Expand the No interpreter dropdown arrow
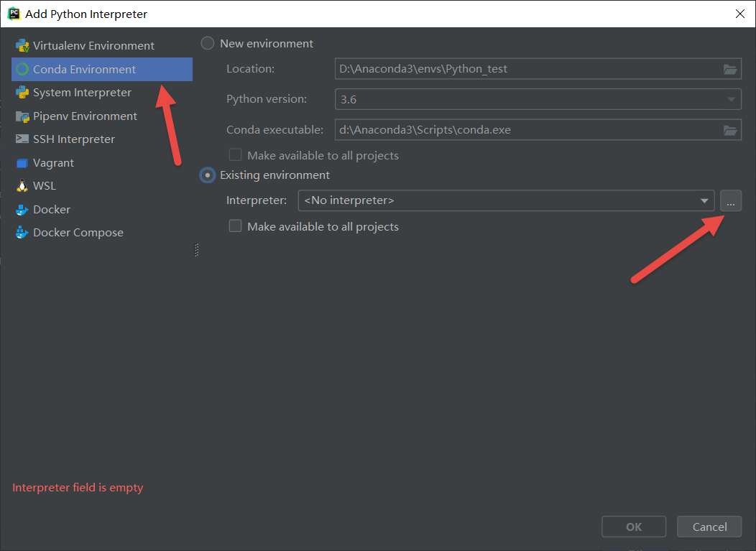 pos(704,200)
